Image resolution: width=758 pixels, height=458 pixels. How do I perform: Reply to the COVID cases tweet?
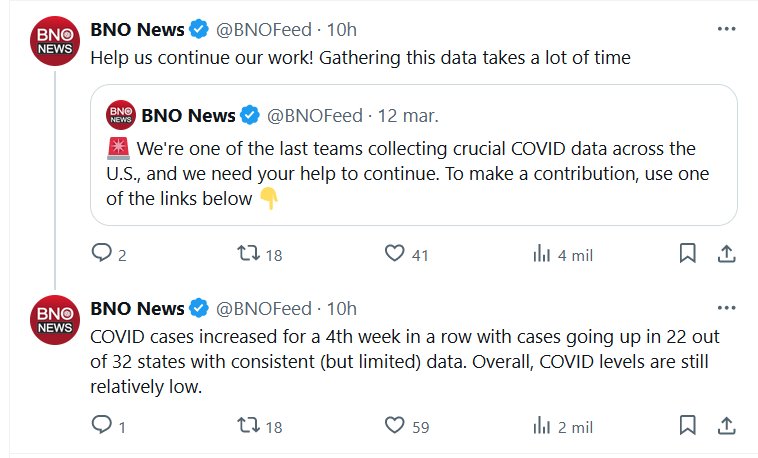(100, 426)
